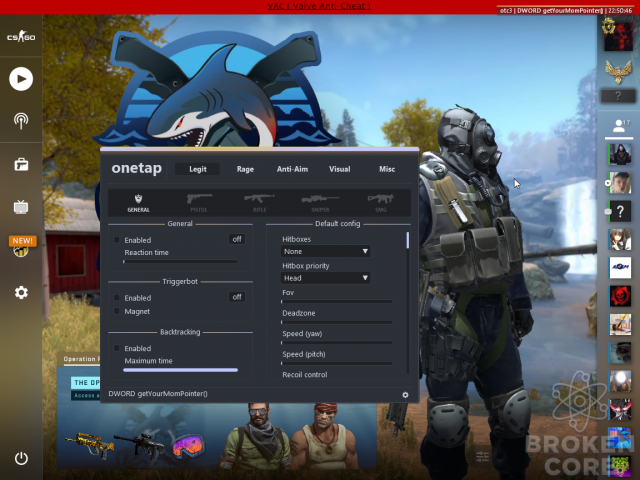The width and height of the screenshot is (640, 480).
Task: Click the Speed (pitch) slider
Action: pos(337,363)
